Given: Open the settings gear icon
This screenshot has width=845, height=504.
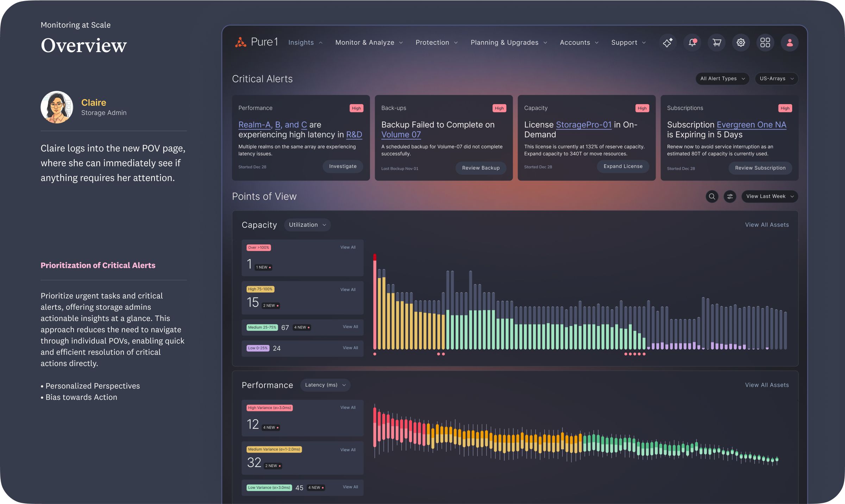Looking at the screenshot, I should [x=741, y=43].
